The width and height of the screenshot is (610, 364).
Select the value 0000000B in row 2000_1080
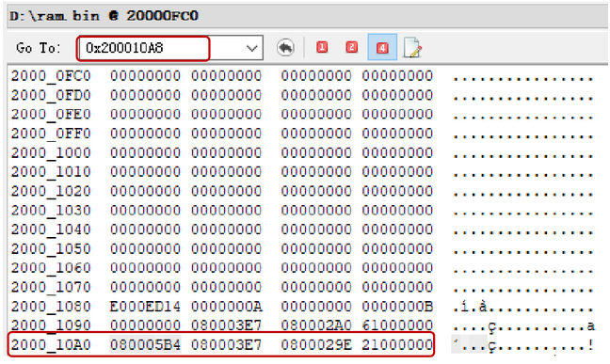pos(397,307)
